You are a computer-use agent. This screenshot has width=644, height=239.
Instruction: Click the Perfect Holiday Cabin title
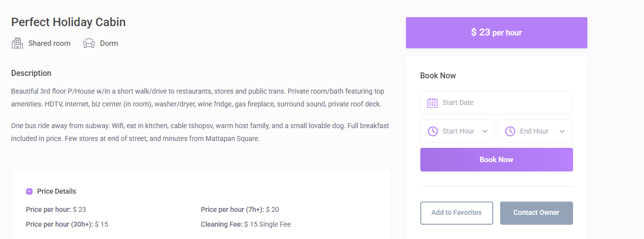point(68,22)
